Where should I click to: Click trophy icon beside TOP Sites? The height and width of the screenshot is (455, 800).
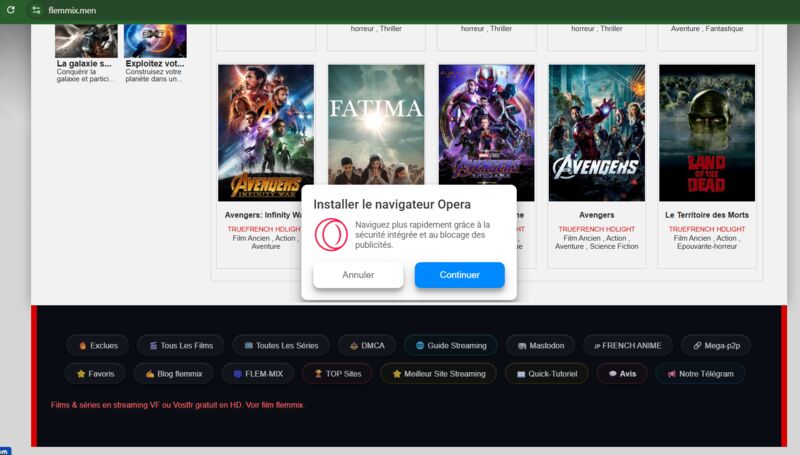click(x=318, y=373)
